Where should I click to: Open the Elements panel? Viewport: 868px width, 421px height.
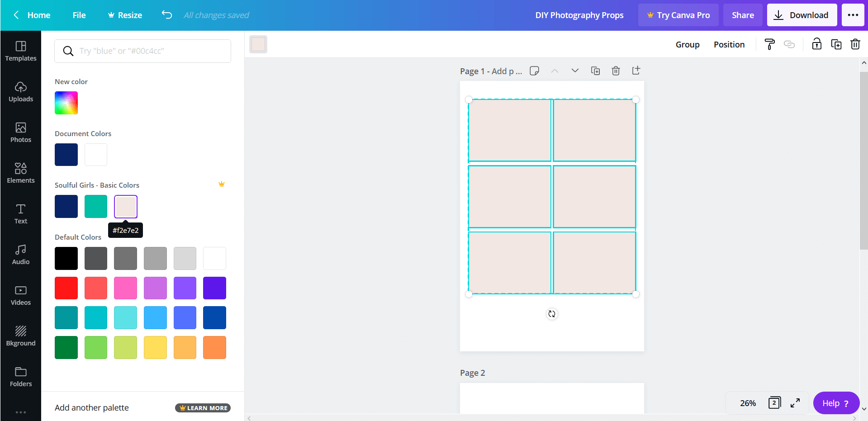[20, 172]
